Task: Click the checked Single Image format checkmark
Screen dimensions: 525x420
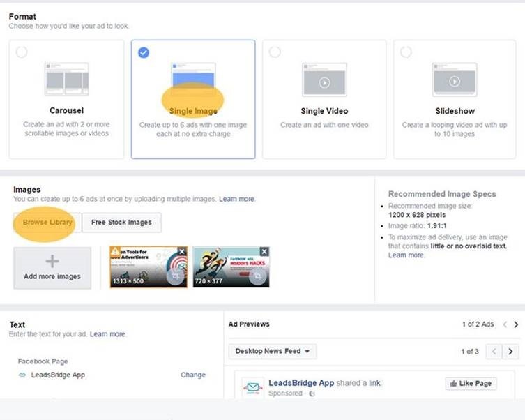Action: click(144, 52)
